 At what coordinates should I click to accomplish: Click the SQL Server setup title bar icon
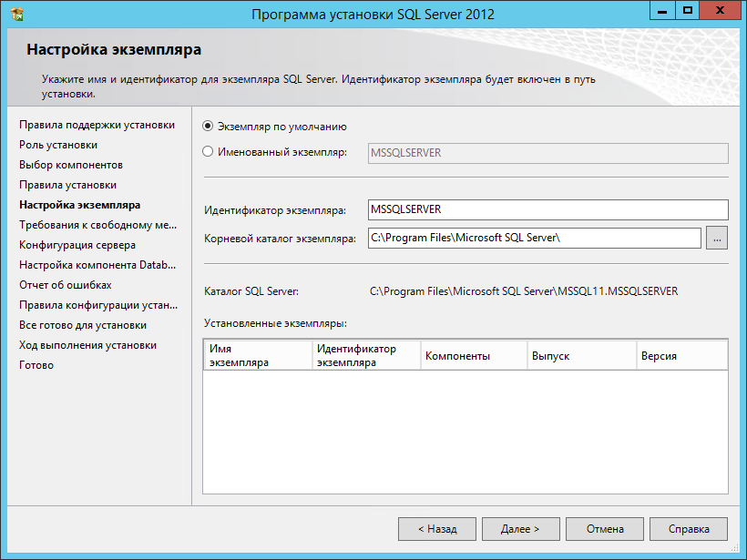click(17, 14)
